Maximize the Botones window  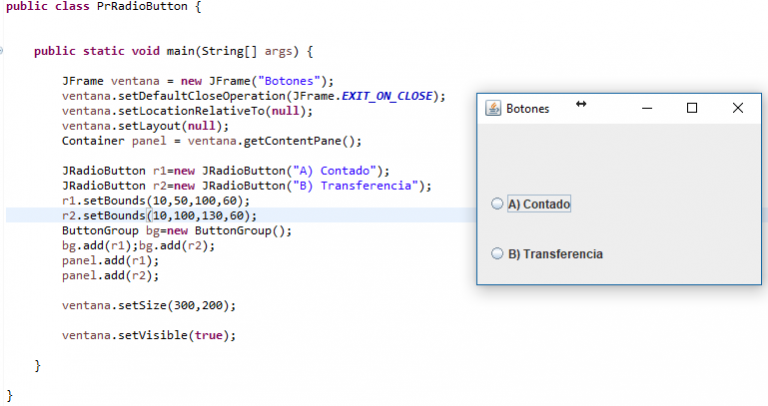click(x=692, y=108)
